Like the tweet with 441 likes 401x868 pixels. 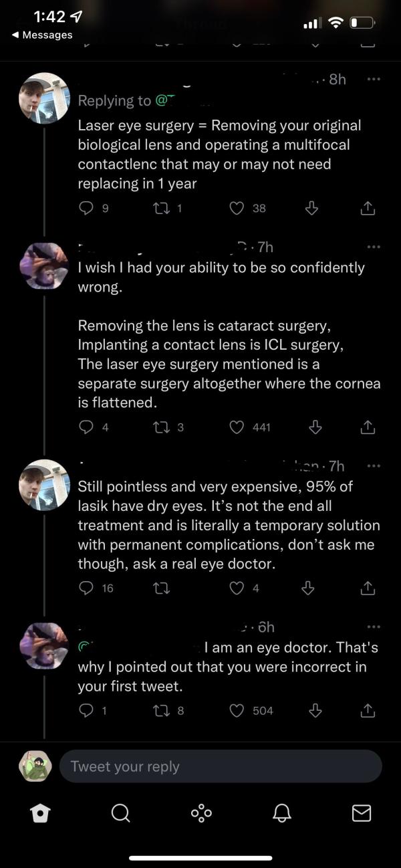(237, 427)
